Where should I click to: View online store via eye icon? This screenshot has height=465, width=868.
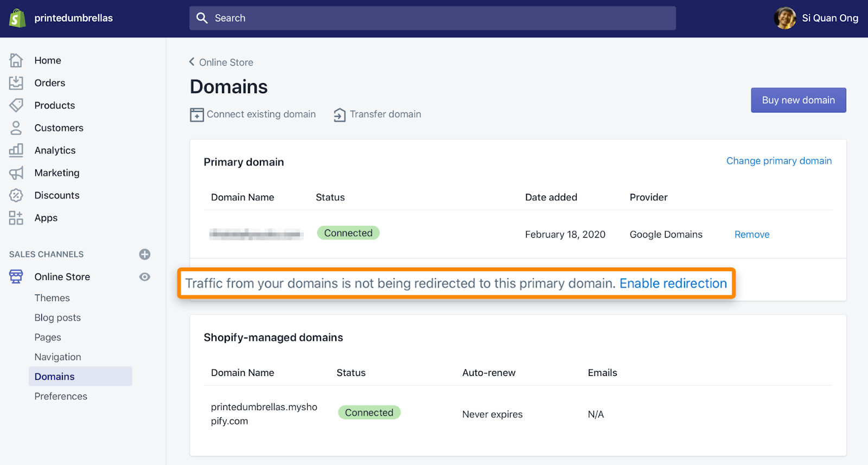pyautogui.click(x=145, y=277)
